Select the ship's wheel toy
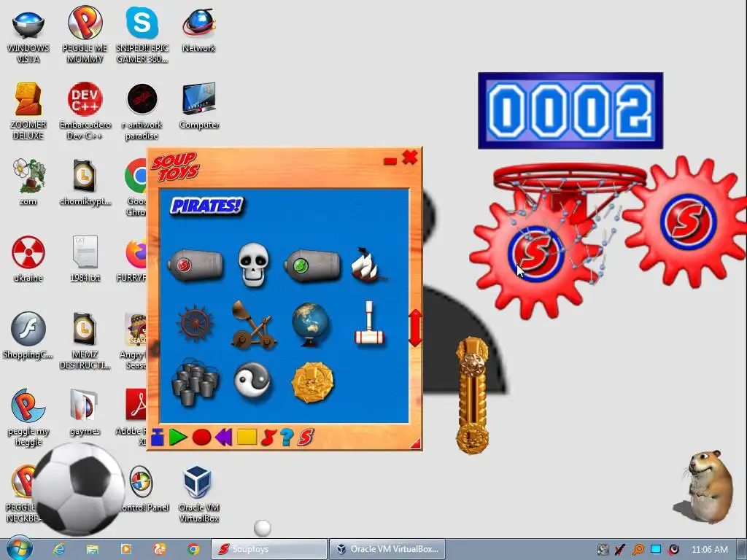Screen dimensions: 747x560 [x=195, y=324]
